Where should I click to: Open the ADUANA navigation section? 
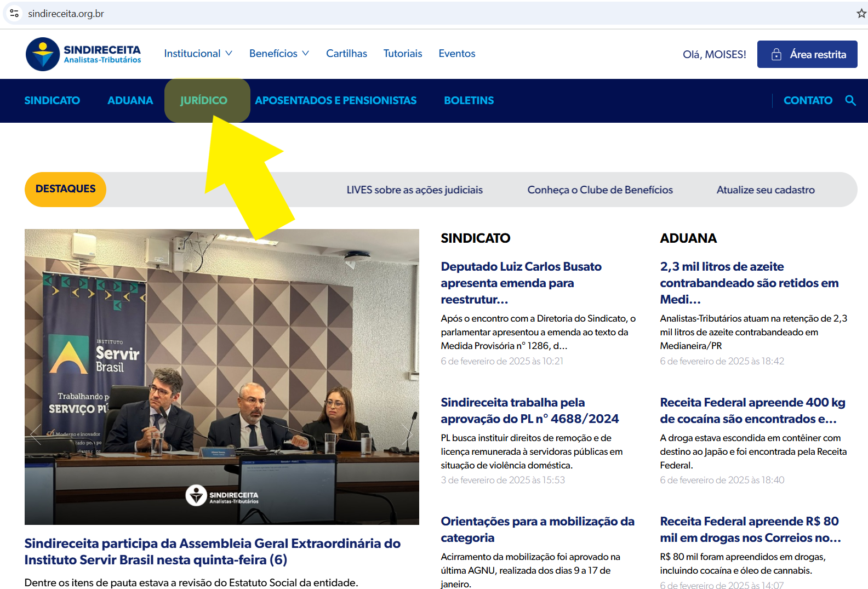[130, 101]
